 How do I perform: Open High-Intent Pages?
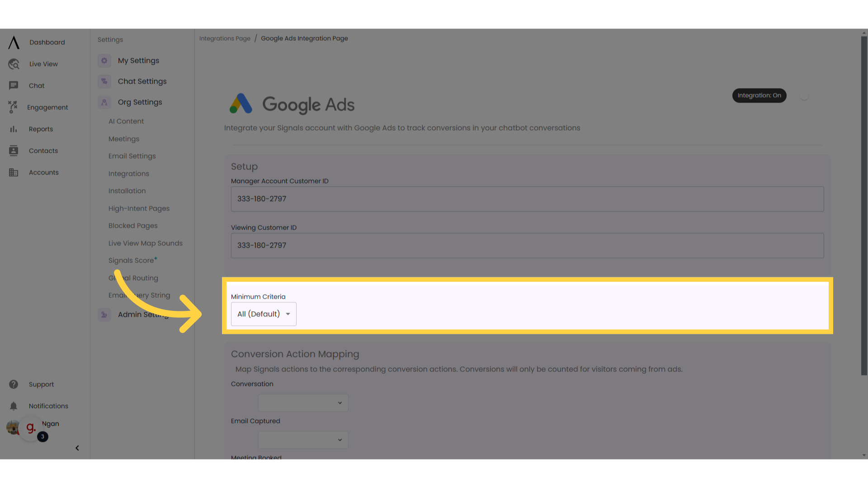click(139, 208)
